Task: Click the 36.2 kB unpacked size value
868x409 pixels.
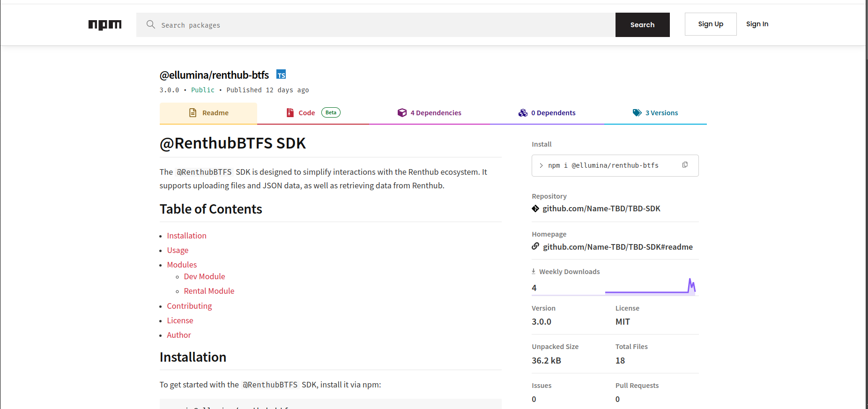Action: 546,361
